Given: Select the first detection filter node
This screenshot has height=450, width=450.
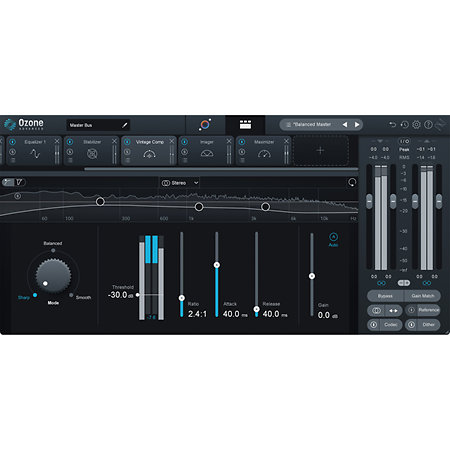Looking at the screenshot, I should [x=100, y=201].
